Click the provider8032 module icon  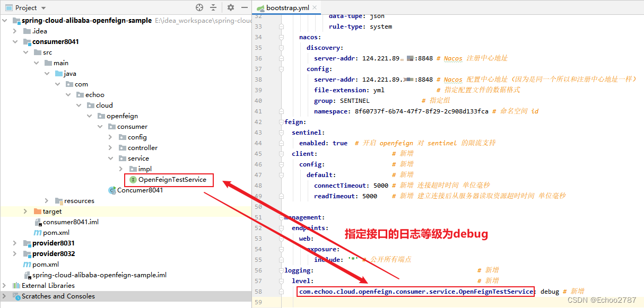click(x=27, y=254)
